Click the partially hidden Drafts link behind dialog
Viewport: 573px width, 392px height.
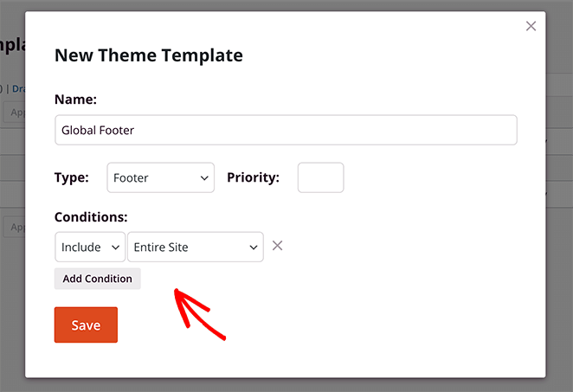pyautogui.click(x=17, y=87)
